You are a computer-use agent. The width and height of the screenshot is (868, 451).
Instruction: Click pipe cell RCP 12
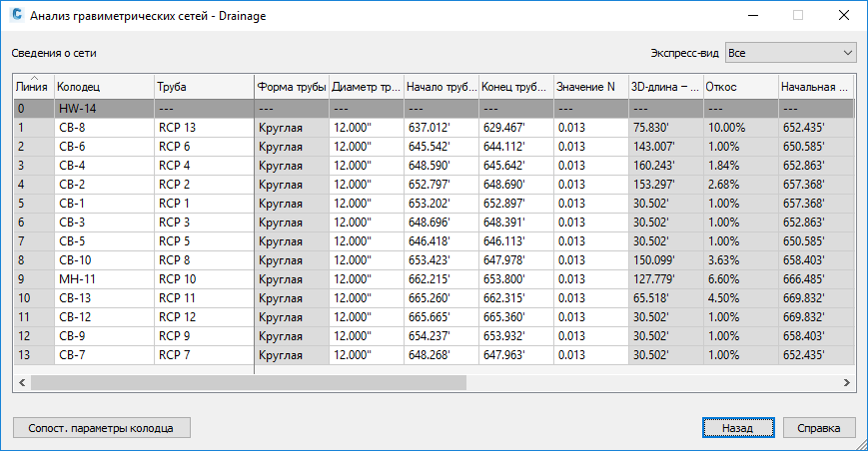click(x=204, y=317)
